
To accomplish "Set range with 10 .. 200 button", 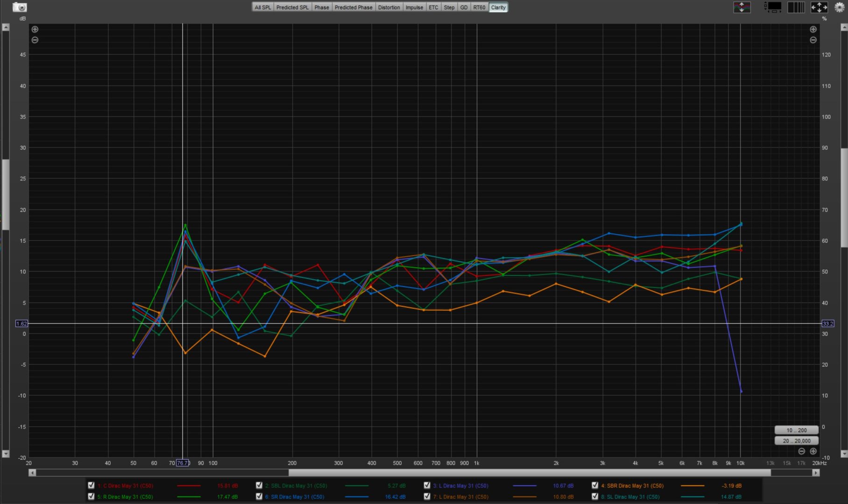I will (796, 430).
